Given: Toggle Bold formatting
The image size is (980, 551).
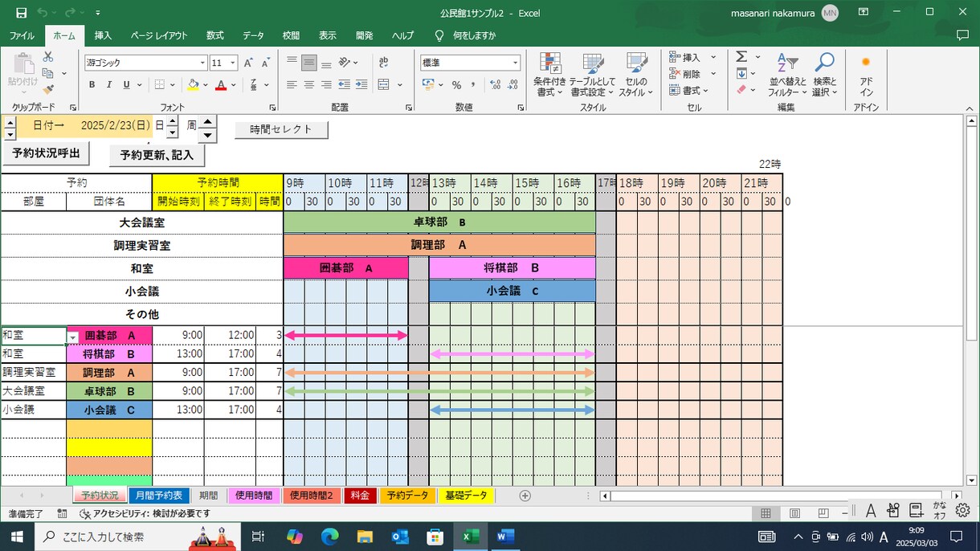Looking at the screenshot, I should [x=92, y=84].
